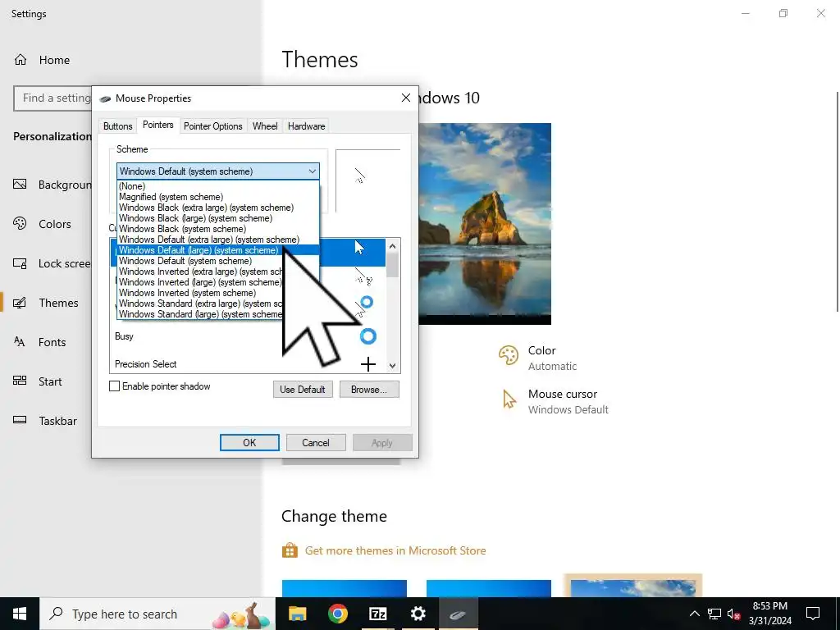
Task: Choose Windows Inverted (system scheme)
Action: (201, 293)
